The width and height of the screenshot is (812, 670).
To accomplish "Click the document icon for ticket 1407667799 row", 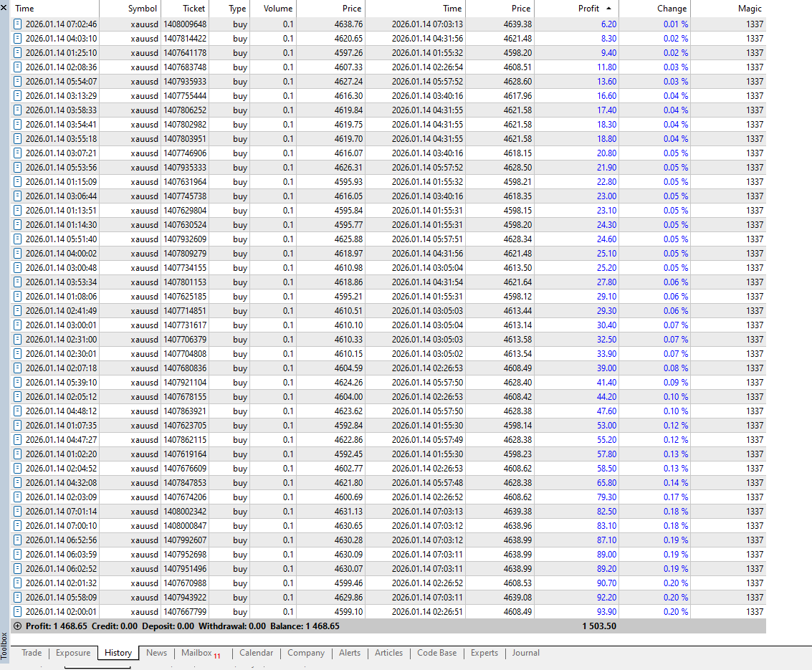I will (18, 611).
